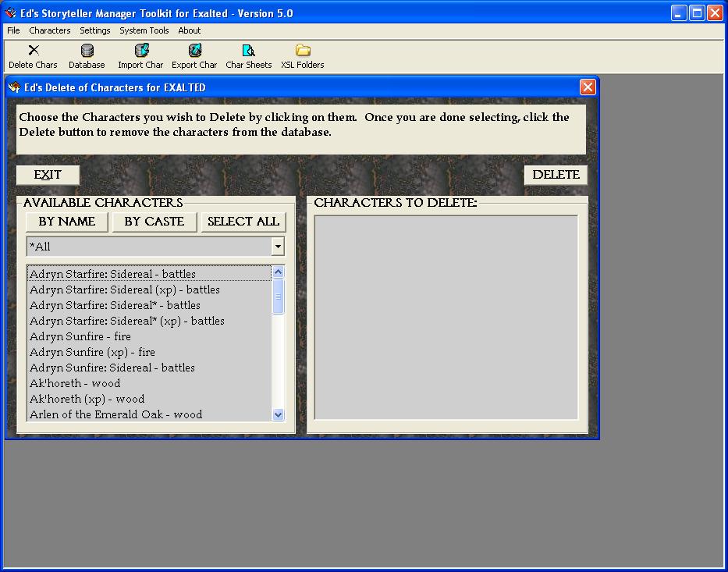Select 'Adryn Sunfire: Sidereal - battles'
The width and height of the screenshot is (728, 572).
click(x=149, y=368)
